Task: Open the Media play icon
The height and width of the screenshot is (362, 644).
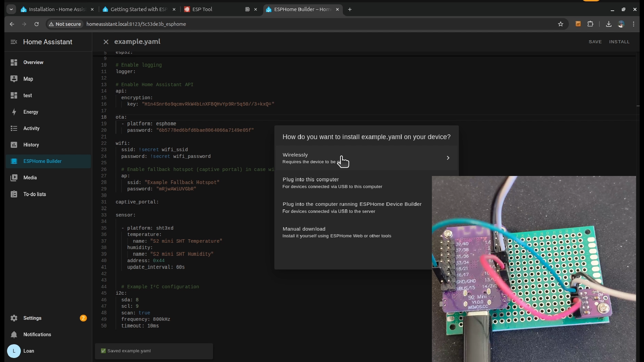Action: pos(14,178)
